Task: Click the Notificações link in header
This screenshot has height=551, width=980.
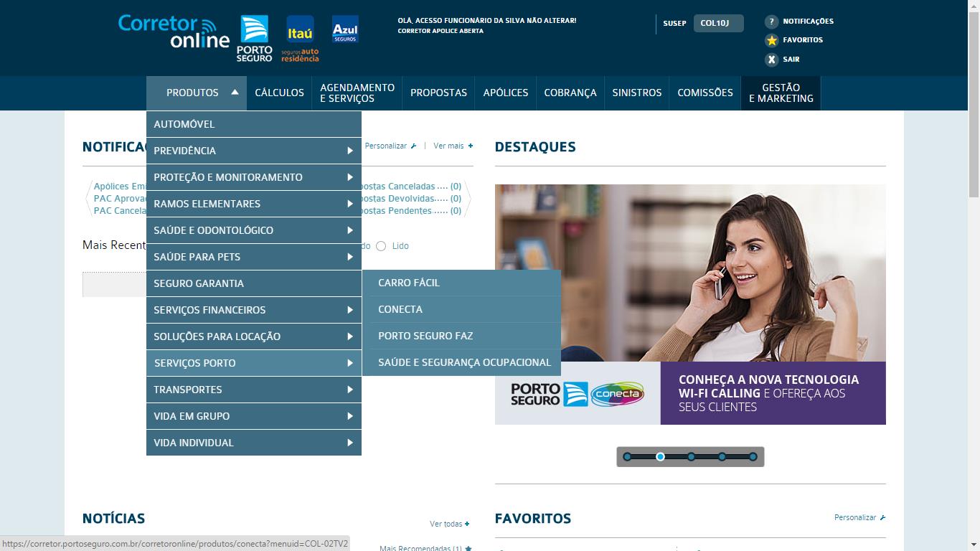Action: click(x=808, y=22)
